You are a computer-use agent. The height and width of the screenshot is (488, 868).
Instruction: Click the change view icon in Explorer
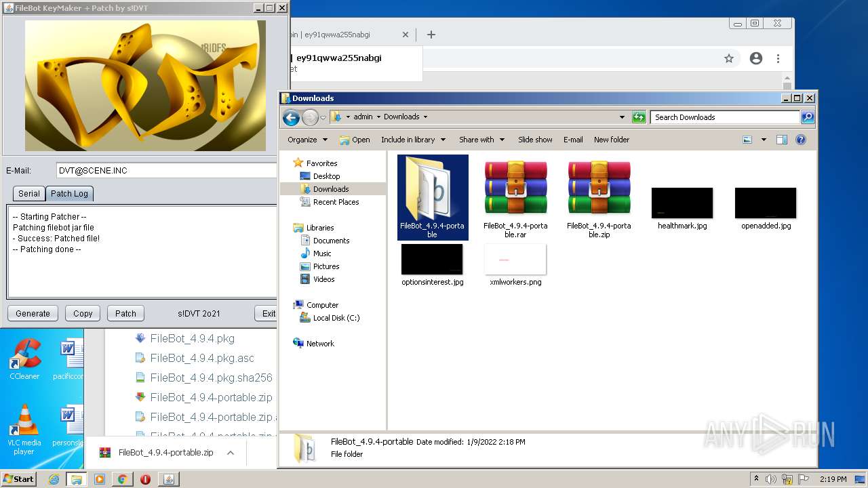click(x=747, y=140)
